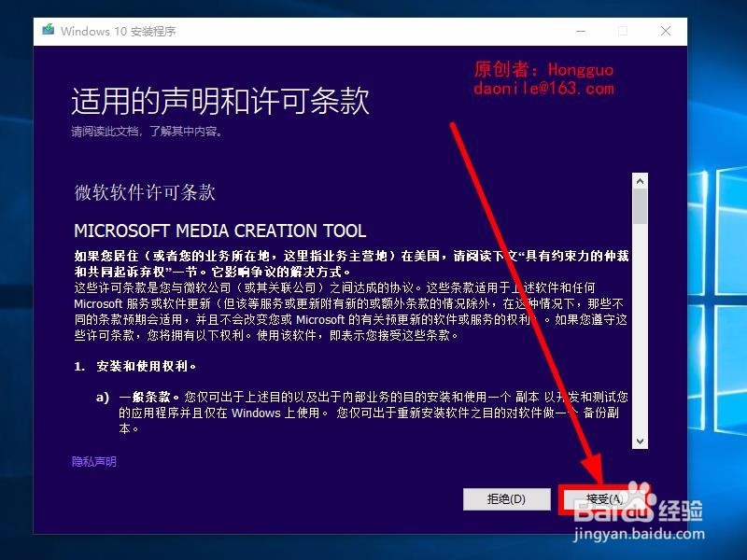Close the Windows 10 安装程序 window
The width and height of the screenshot is (747, 560).
pyautogui.click(x=666, y=32)
